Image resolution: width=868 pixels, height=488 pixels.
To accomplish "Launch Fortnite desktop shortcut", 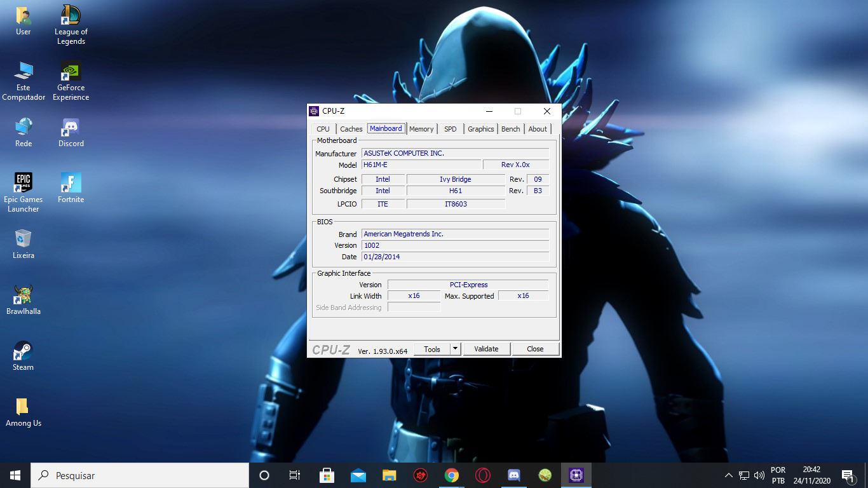I will click(71, 188).
